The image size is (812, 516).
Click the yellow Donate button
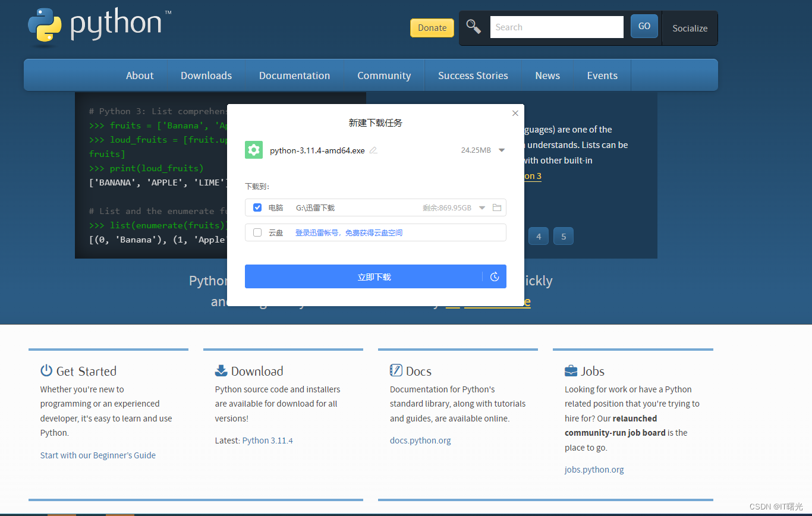tap(432, 28)
